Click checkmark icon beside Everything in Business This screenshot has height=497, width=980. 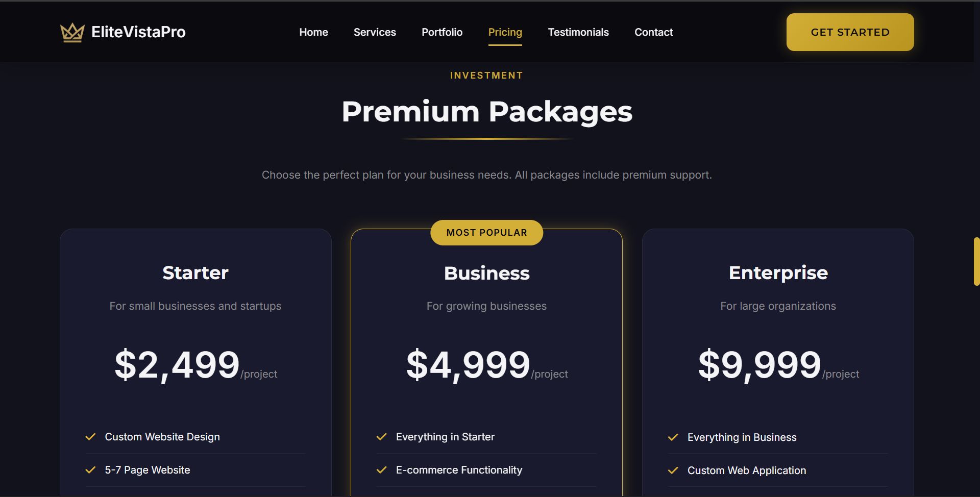tap(673, 437)
